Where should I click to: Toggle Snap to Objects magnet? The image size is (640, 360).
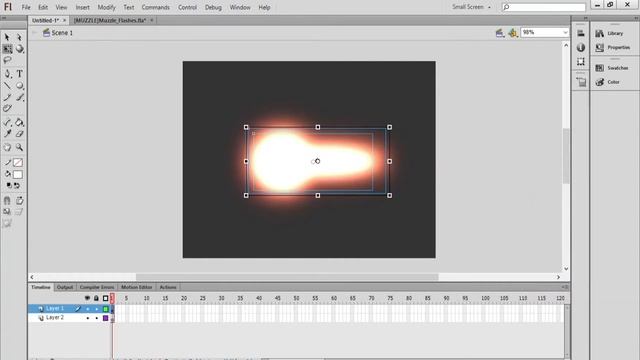tap(7, 200)
